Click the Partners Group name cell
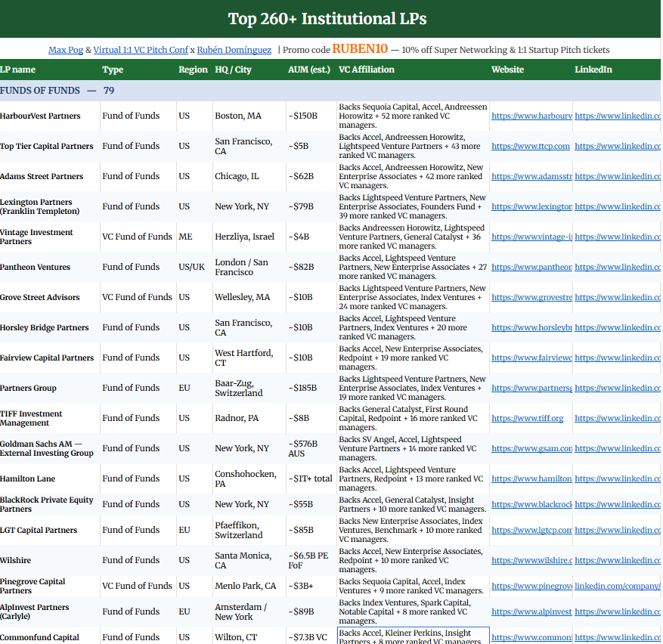 pyautogui.click(x=49, y=389)
